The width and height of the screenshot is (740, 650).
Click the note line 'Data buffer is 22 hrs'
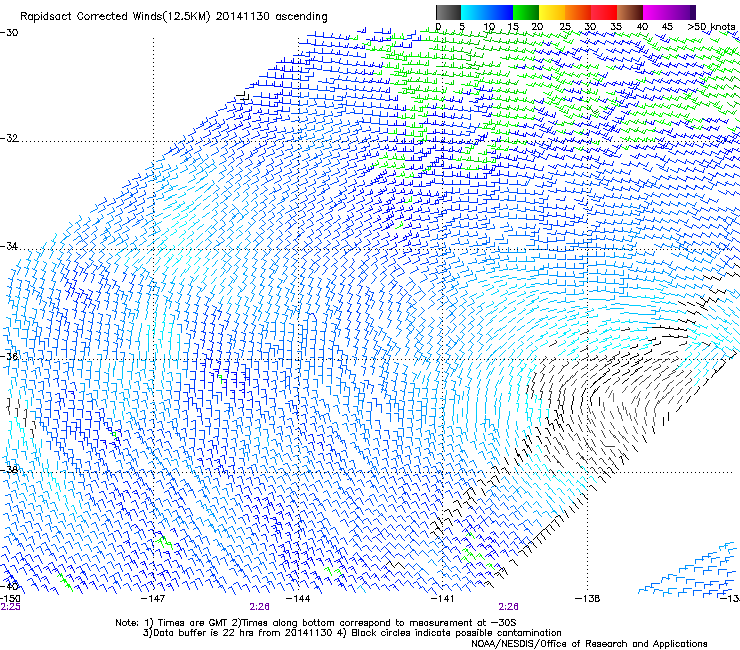352,633
